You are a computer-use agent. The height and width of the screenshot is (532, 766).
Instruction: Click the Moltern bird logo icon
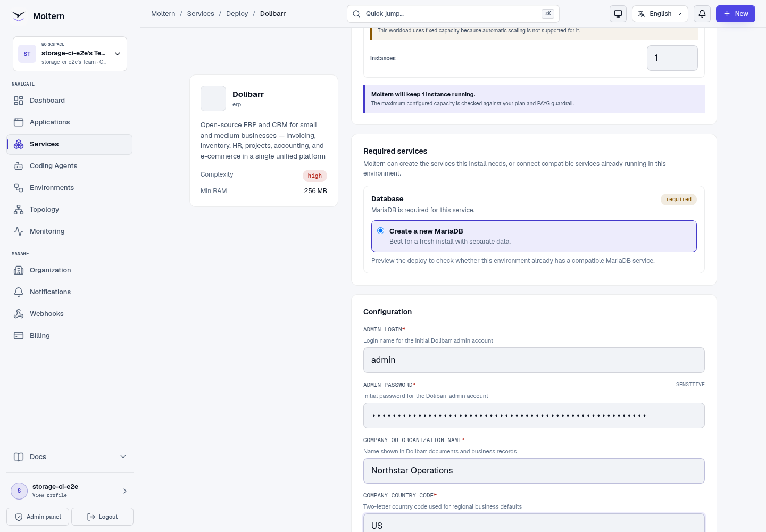(x=19, y=16)
